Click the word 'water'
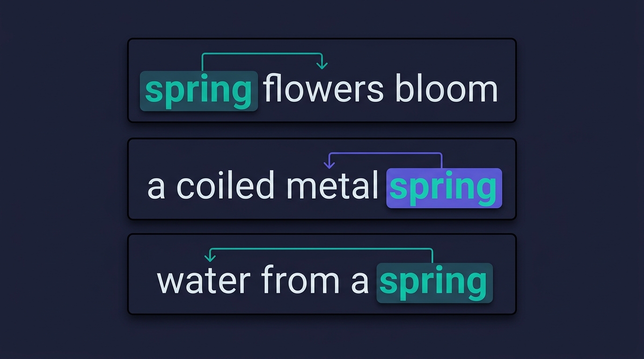The width and height of the screenshot is (644, 359). click(204, 281)
